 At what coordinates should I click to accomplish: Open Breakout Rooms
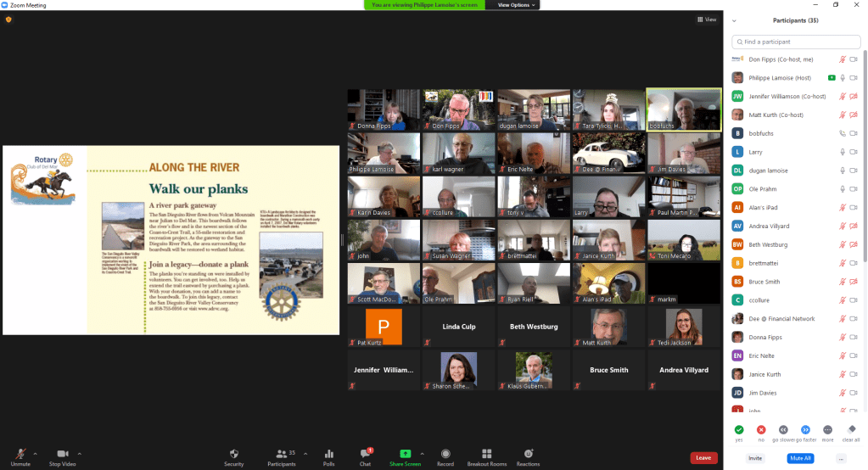click(487, 455)
